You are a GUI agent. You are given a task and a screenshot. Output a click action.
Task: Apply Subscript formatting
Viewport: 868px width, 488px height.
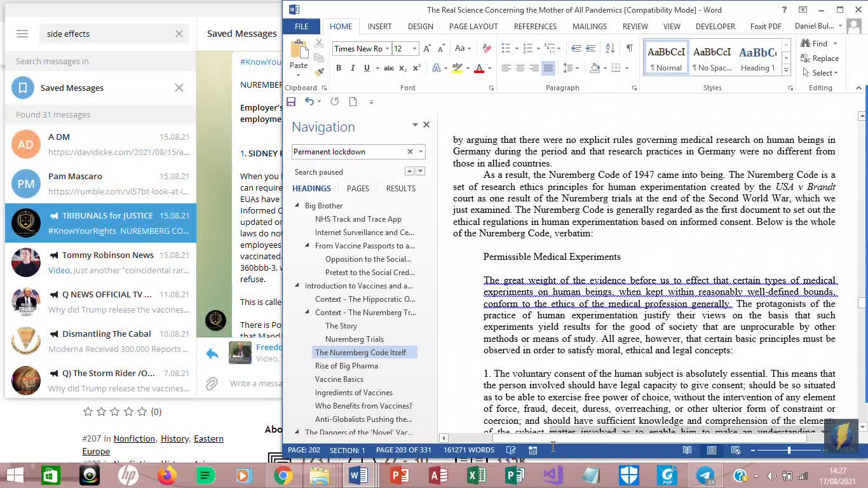point(403,68)
